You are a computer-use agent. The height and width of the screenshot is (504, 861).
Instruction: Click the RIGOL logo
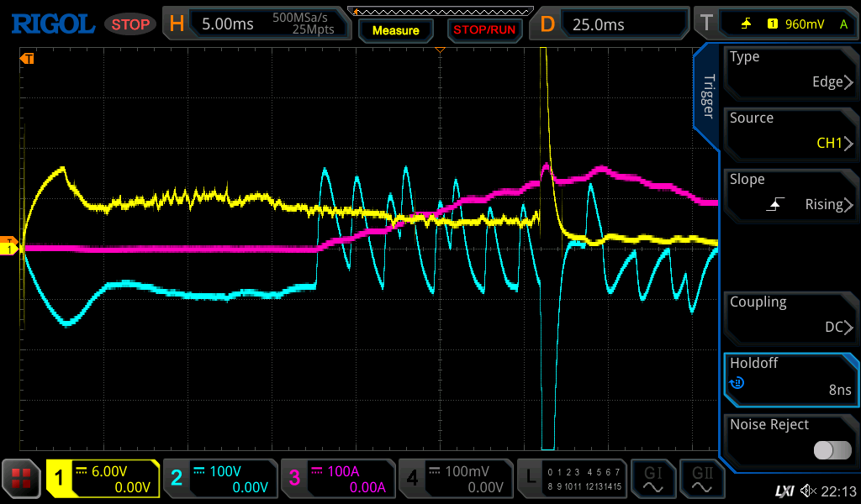(52, 24)
